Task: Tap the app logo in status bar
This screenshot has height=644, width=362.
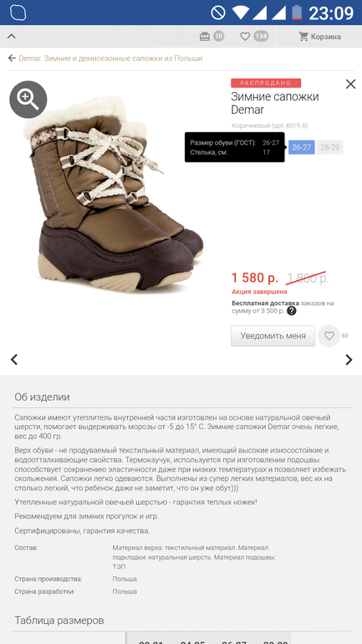Action: (x=18, y=13)
